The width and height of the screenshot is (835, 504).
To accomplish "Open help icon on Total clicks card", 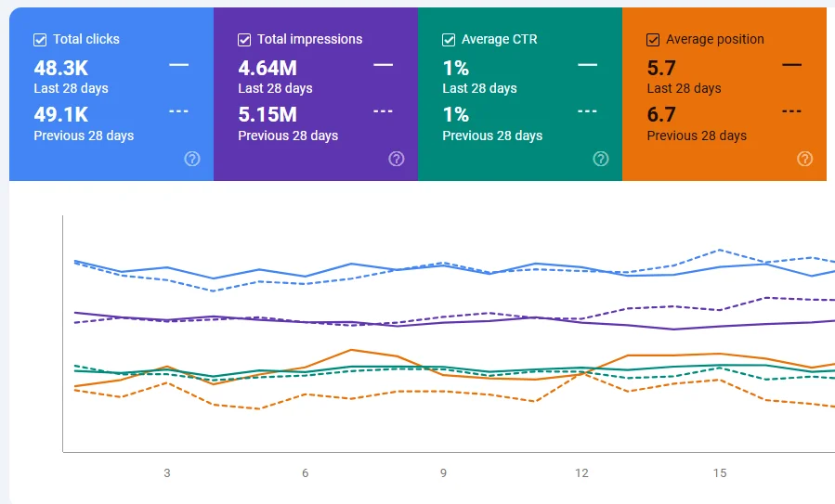I will (x=192, y=159).
